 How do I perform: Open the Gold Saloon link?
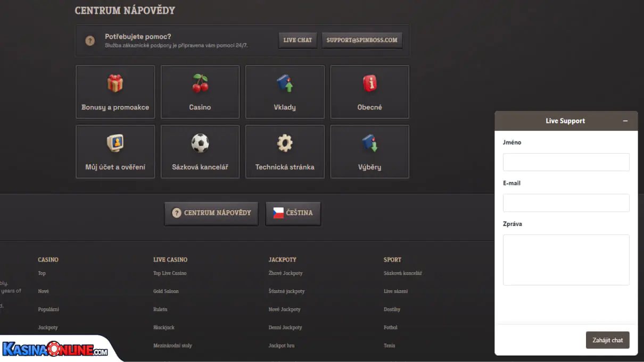click(164, 291)
